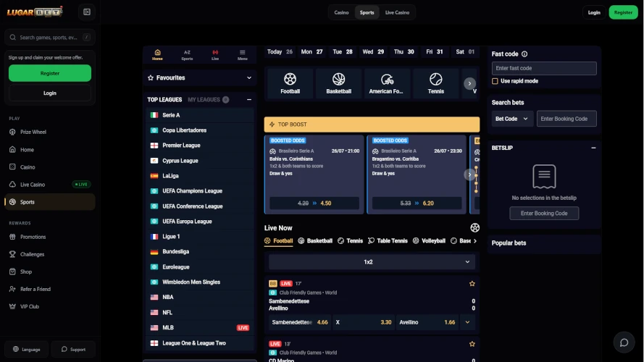Show next boosted odds card arrow
The image size is (644, 362).
click(x=469, y=174)
